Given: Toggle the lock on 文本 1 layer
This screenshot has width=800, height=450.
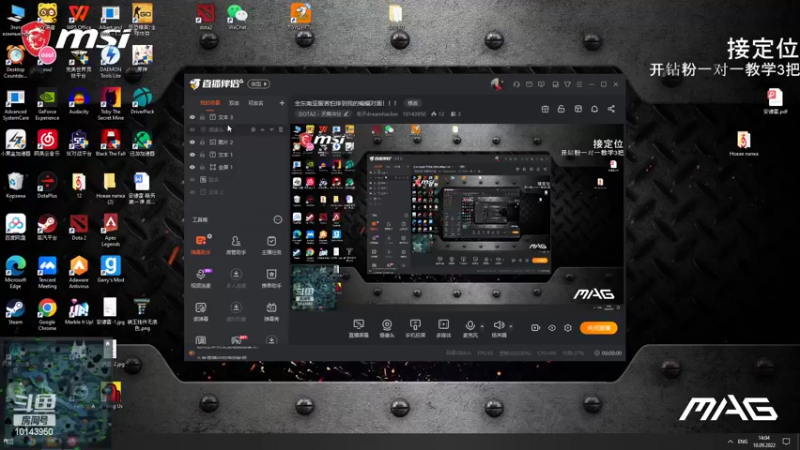Looking at the screenshot, I should [x=203, y=154].
